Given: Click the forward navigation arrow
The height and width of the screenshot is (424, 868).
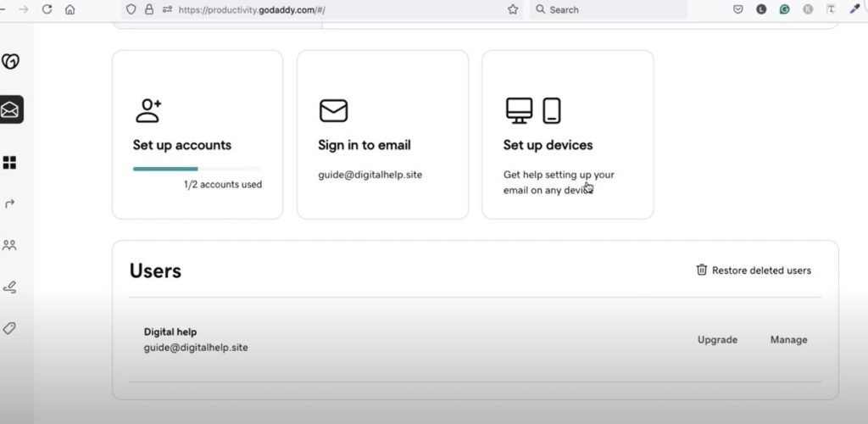Looking at the screenshot, I should point(23,9).
